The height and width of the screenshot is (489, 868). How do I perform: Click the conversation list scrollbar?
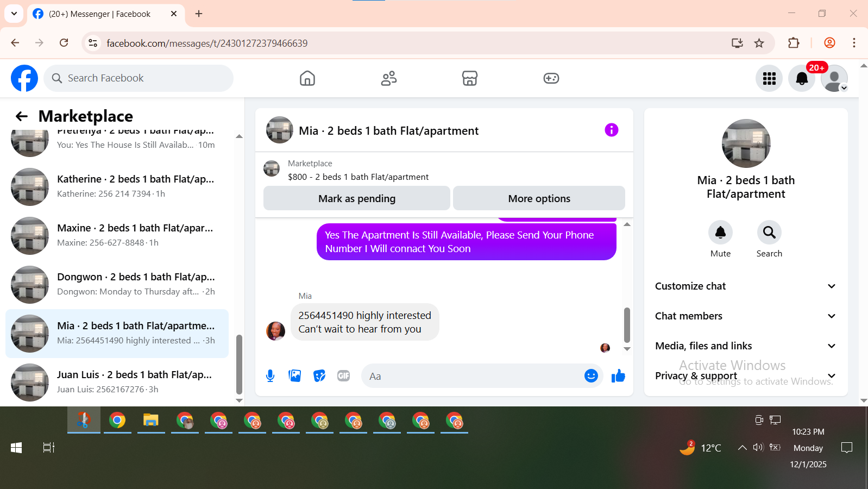click(239, 364)
